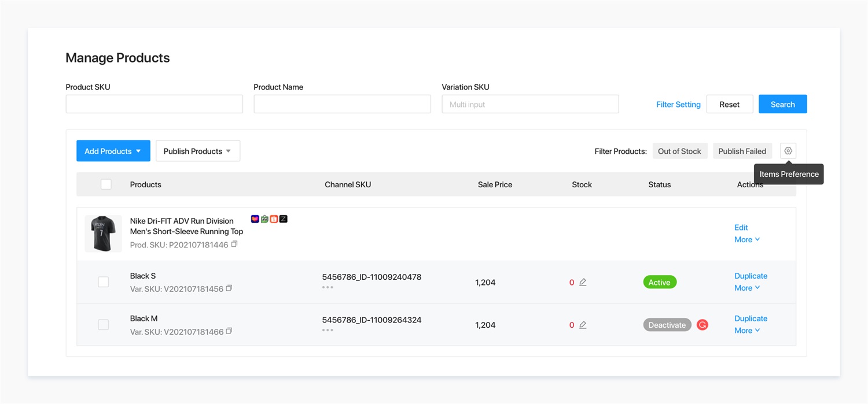The width and height of the screenshot is (868, 404).
Task: Open the Filter Setting link
Action: (678, 105)
